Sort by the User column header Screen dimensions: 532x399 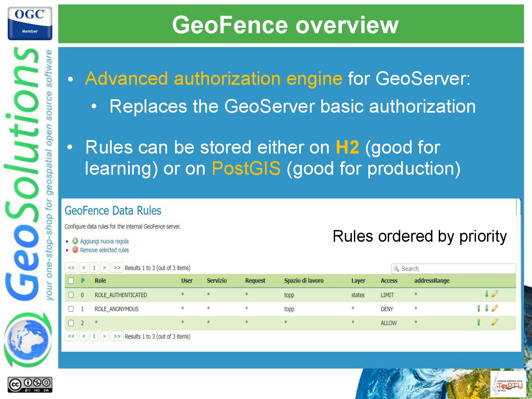point(187,281)
